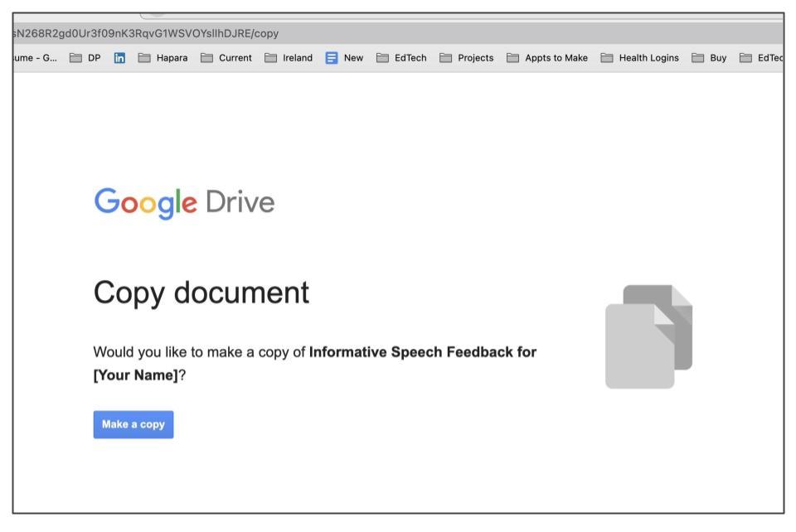Image resolution: width=796 pixels, height=532 pixels.
Task: Open the DP bookmarks folder
Action: [85, 58]
